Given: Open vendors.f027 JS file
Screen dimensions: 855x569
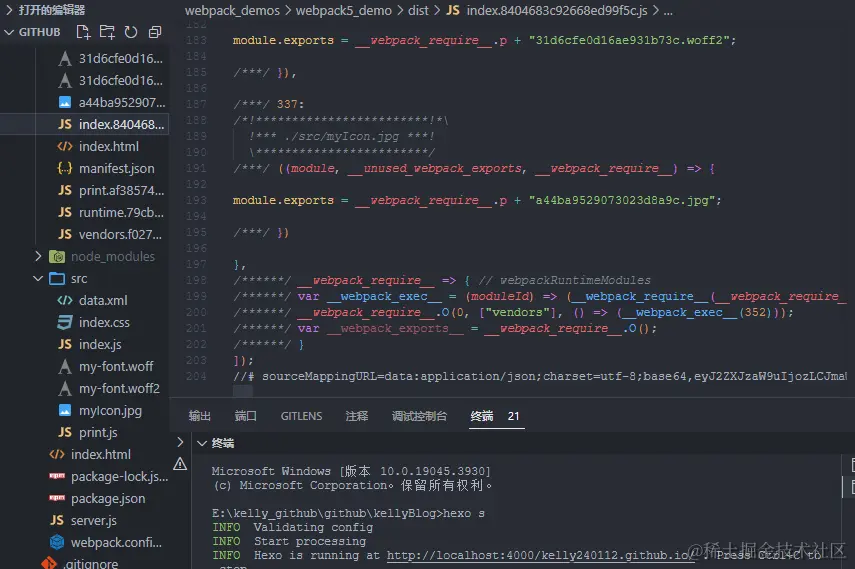Looking at the screenshot, I should tap(120, 235).
